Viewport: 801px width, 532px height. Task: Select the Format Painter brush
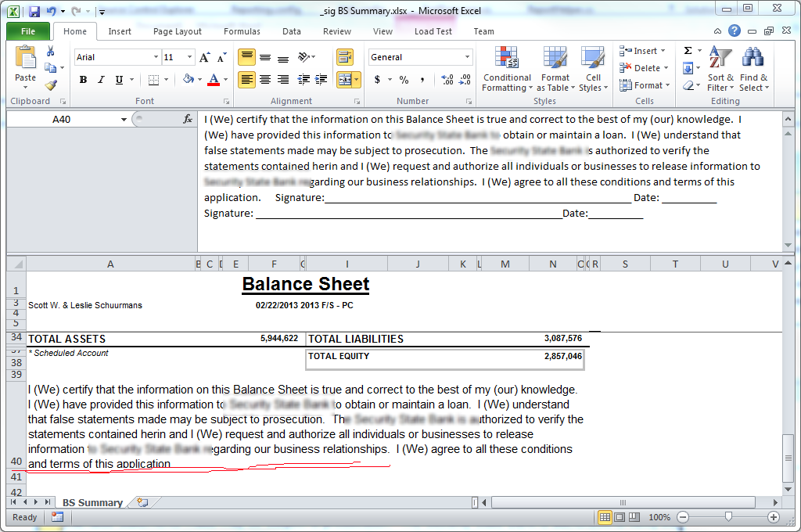click(x=51, y=84)
